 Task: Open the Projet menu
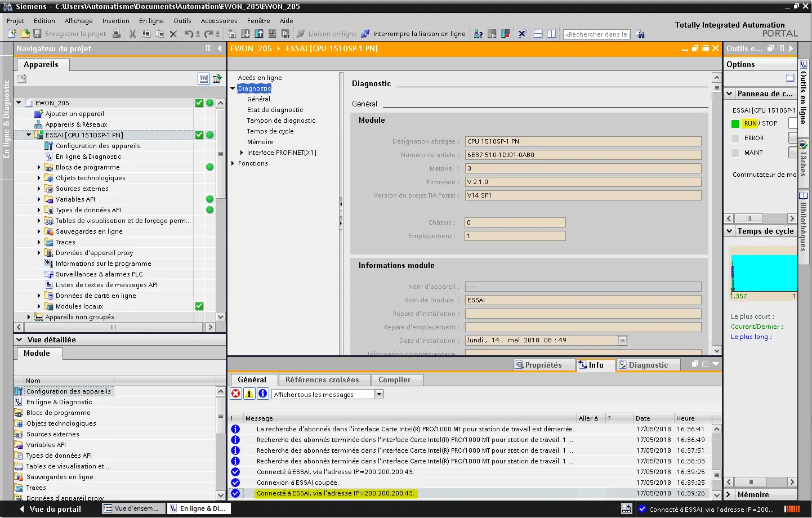(x=15, y=21)
